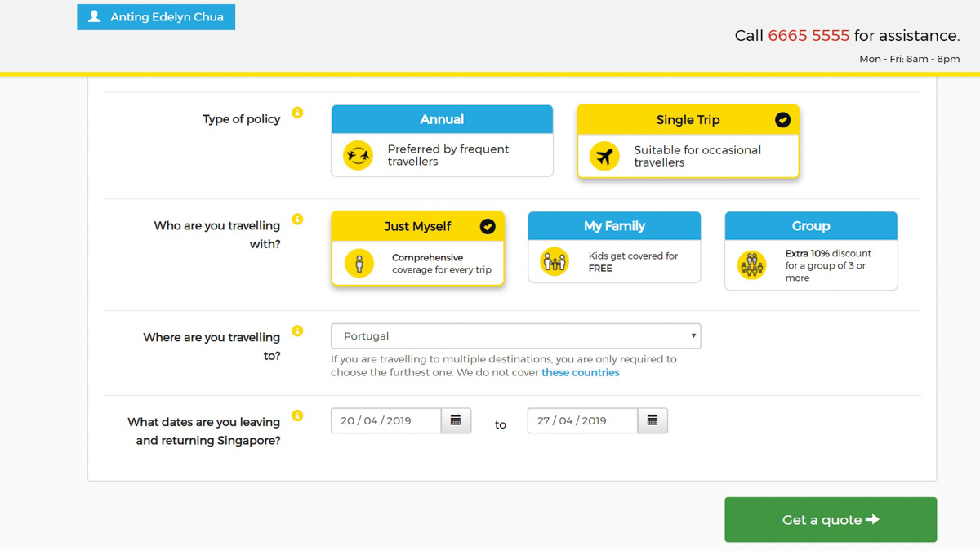Click the user profile icon beside Anting Edelyn Chua
The width and height of the screenshot is (980, 551).
(x=95, y=16)
